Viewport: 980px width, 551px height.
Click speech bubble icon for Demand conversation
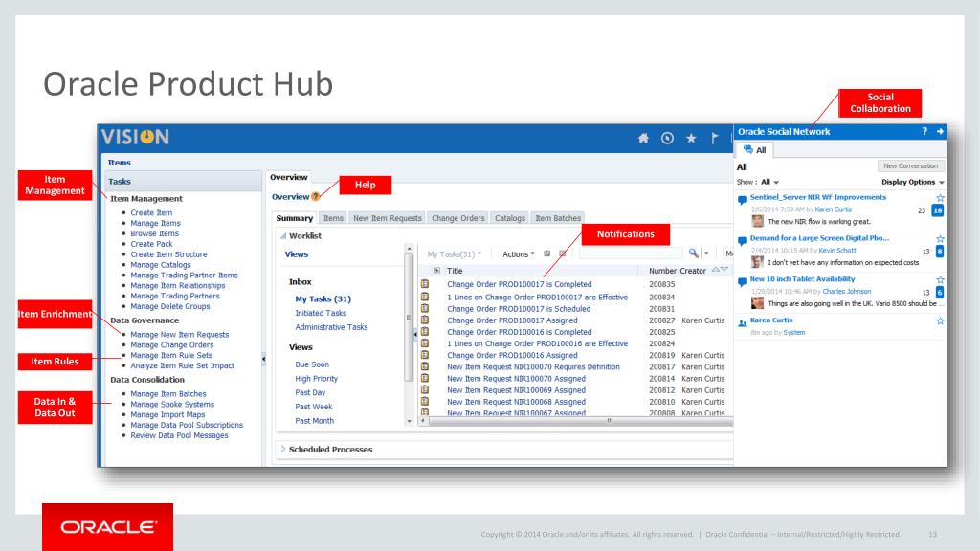pos(742,240)
